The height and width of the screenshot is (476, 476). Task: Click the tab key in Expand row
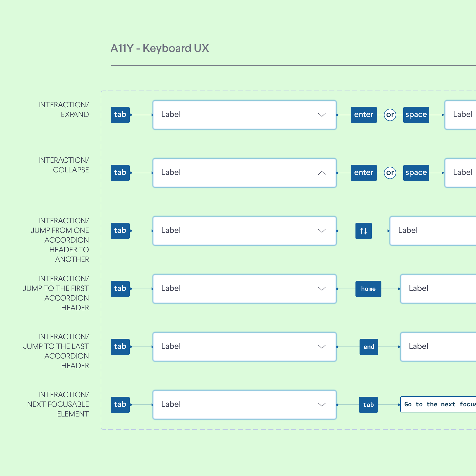click(x=120, y=115)
